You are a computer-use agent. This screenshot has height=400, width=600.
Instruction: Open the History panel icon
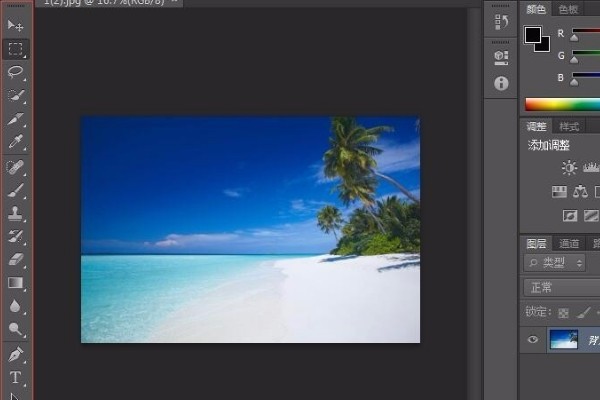(x=501, y=22)
